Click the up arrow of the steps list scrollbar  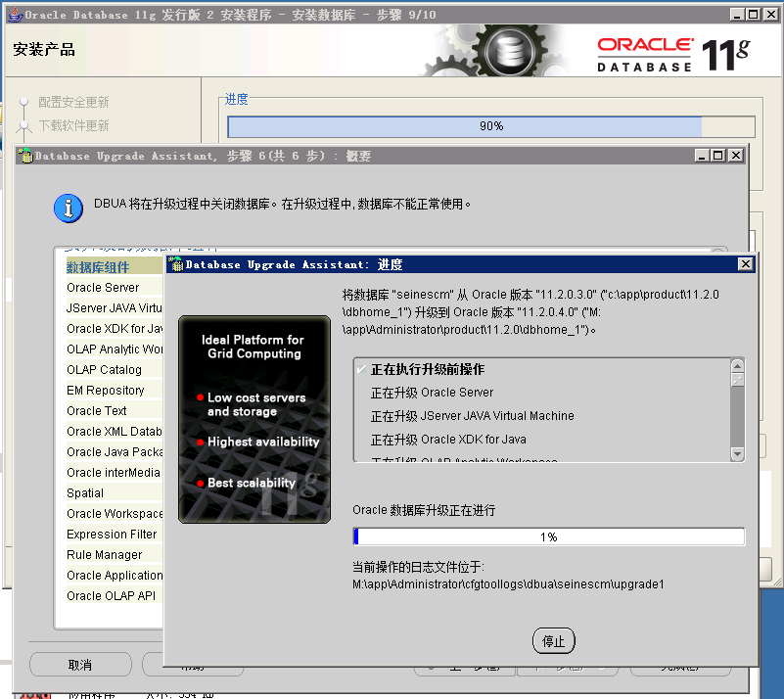coord(737,365)
